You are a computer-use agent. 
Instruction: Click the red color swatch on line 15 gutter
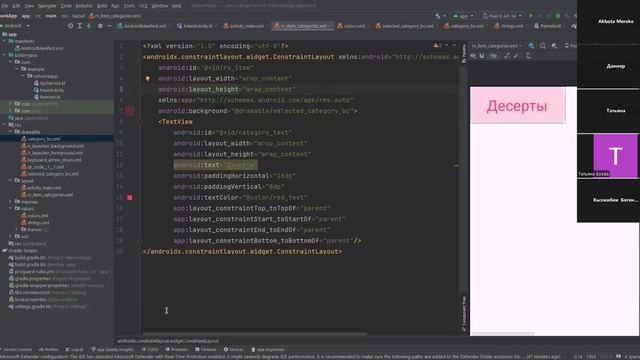click(130, 198)
